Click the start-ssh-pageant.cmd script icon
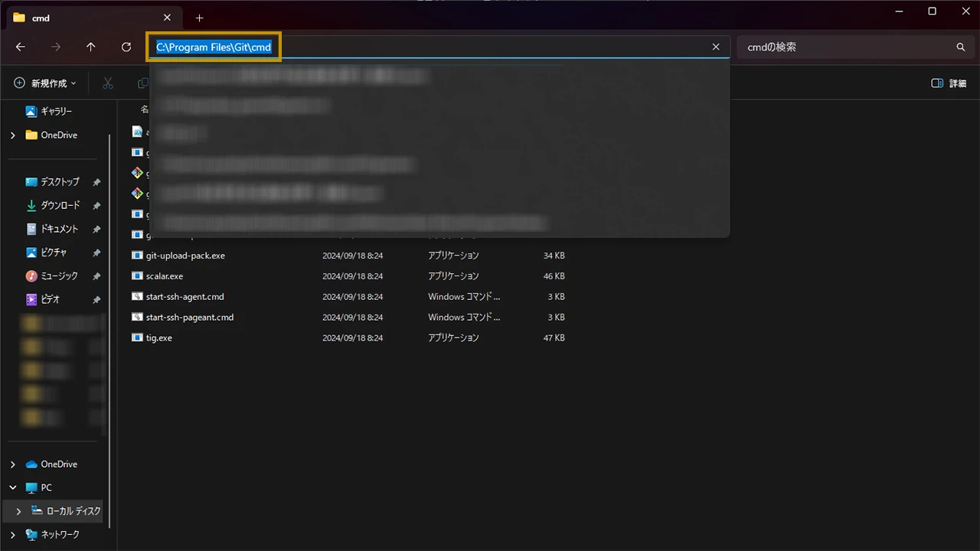This screenshot has width=980, height=551. (137, 317)
